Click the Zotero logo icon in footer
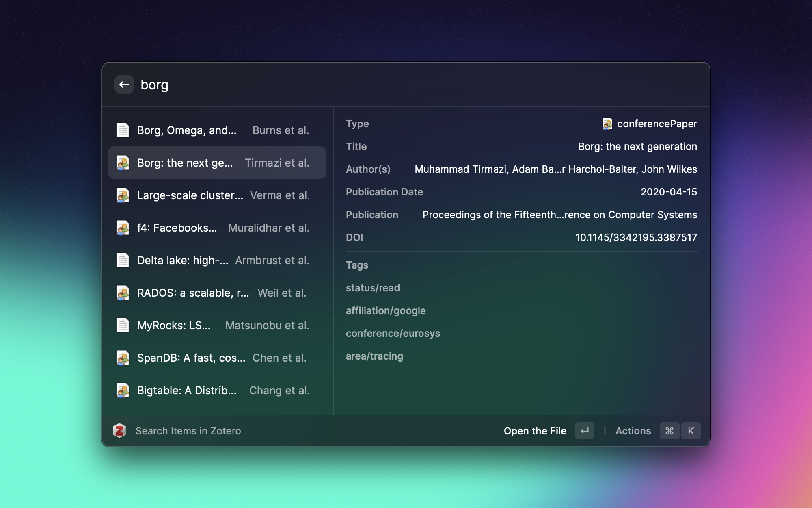Image resolution: width=812 pixels, height=508 pixels. 119,431
